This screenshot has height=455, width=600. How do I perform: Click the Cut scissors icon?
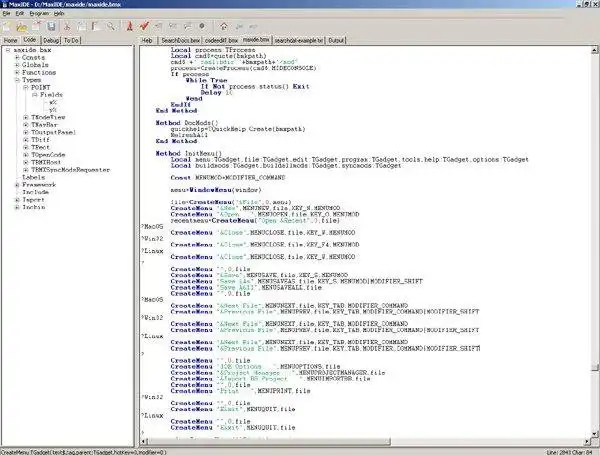point(67,26)
